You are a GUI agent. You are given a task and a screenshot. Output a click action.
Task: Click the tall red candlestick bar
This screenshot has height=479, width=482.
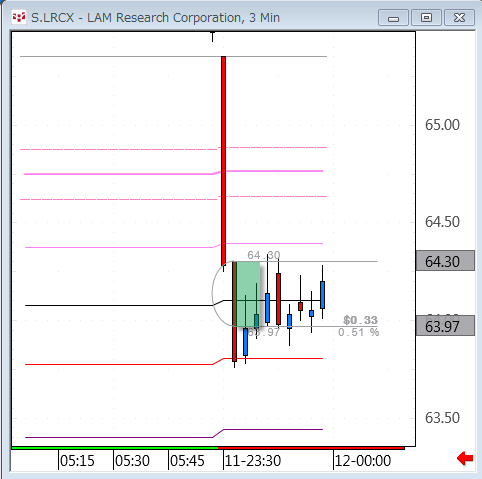coord(223,161)
